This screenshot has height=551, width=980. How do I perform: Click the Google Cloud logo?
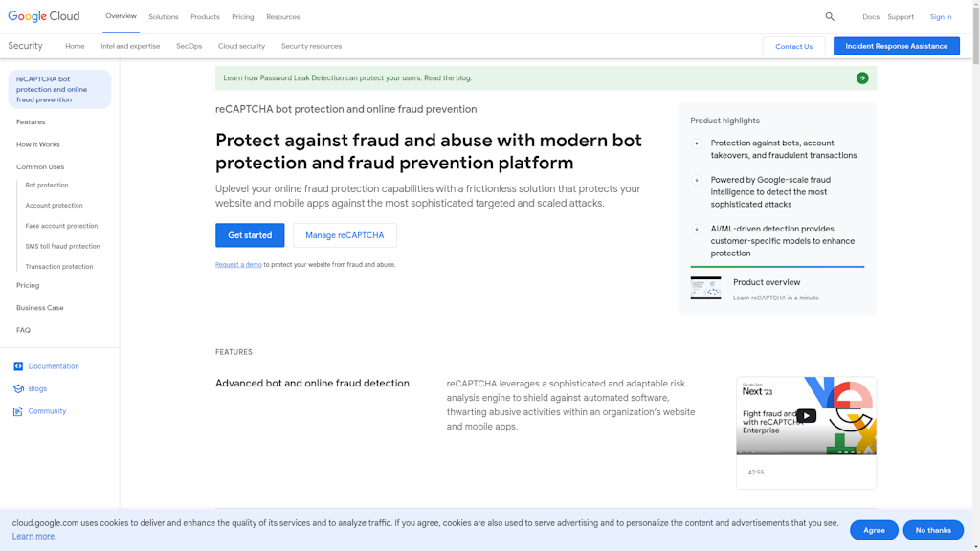coord(44,16)
